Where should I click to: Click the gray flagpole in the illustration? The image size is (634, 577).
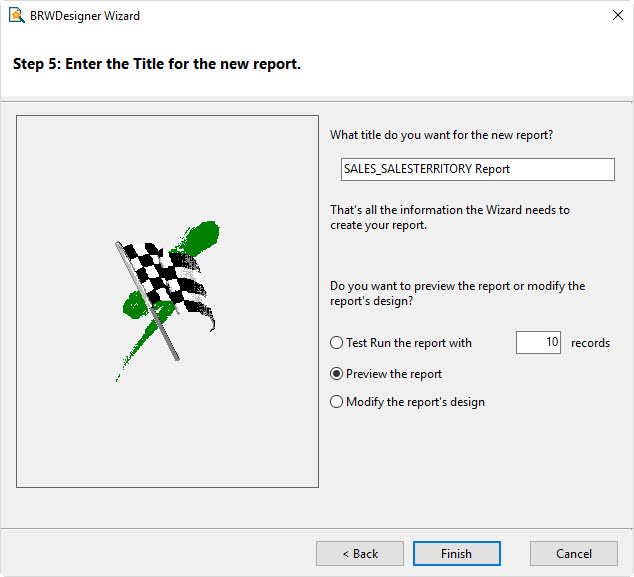[148, 301]
